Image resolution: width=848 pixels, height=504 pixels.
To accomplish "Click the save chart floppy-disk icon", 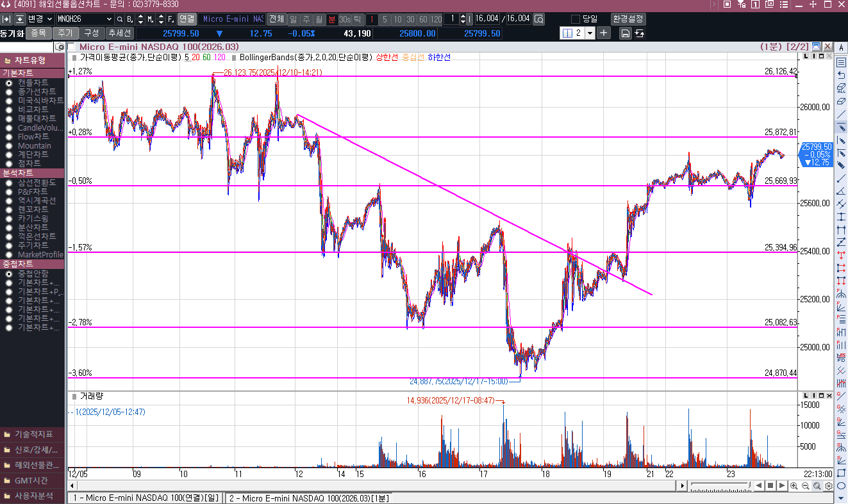I will [625, 33].
